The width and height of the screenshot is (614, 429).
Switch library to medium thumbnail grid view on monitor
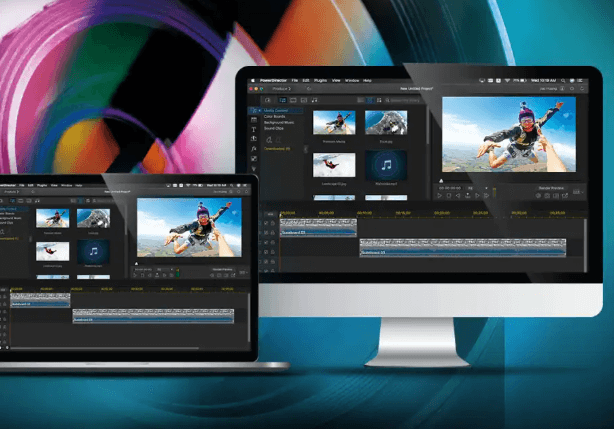coord(370,100)
